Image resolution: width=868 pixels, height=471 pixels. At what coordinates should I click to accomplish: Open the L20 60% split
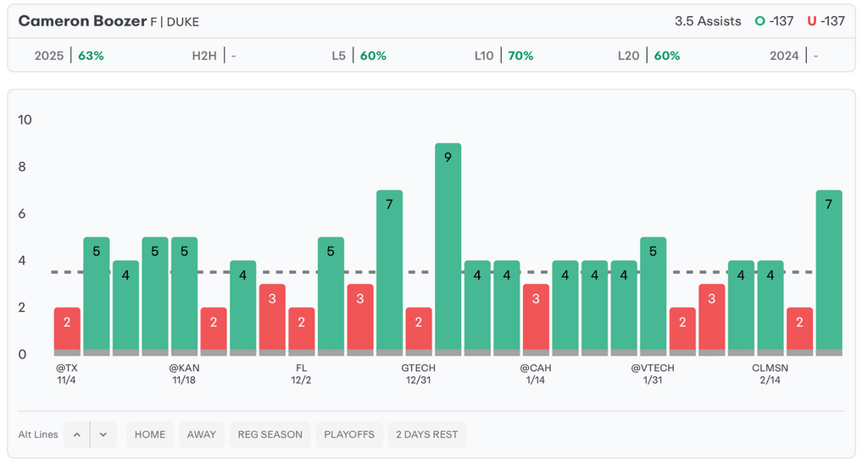click(648, 56)
